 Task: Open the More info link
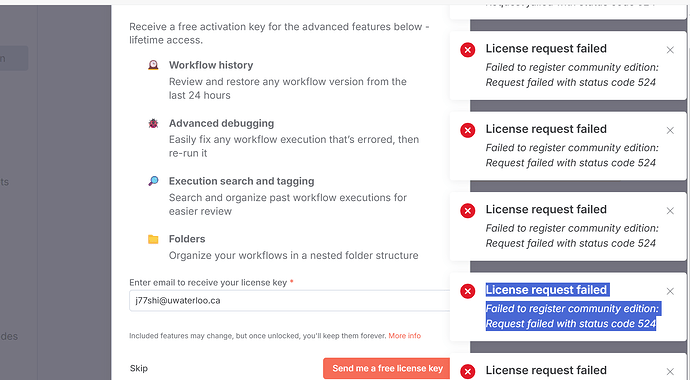tap(404, 336)
